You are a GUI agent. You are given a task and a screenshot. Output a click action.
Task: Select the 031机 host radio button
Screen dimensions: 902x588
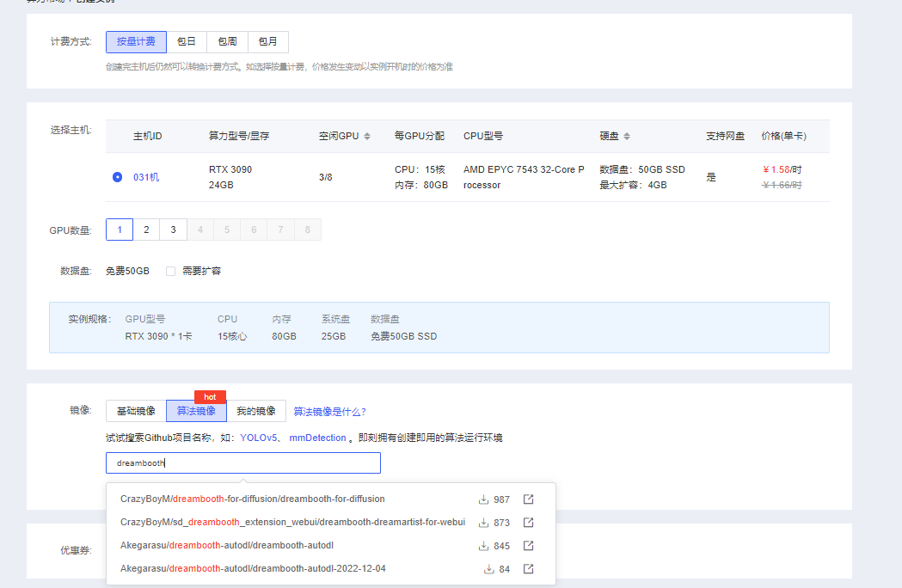click(117, 177)
